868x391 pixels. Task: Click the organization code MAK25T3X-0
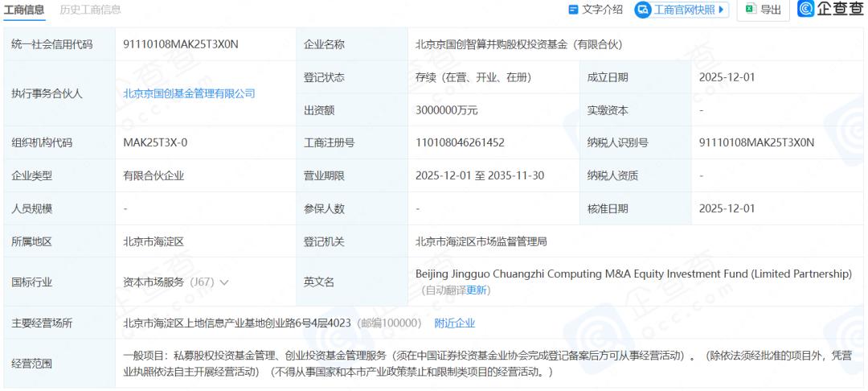pyautogui.click(x=155, y=143)
